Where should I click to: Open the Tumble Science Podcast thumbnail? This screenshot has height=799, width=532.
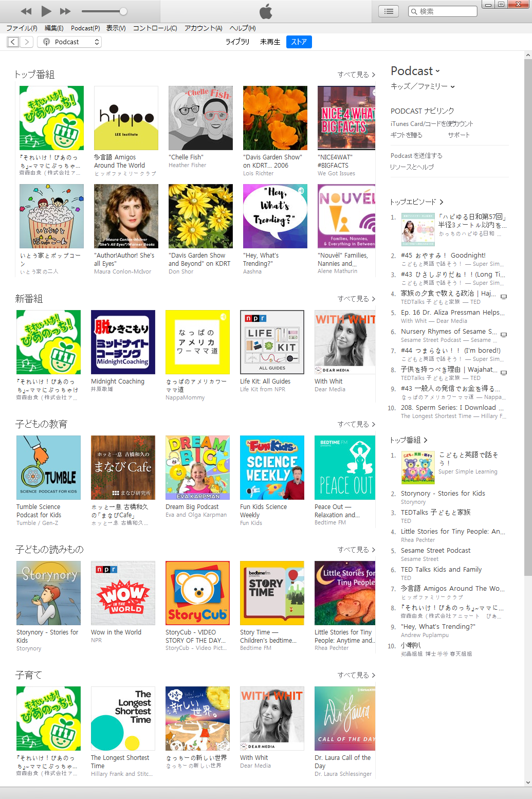click(48, 468)
